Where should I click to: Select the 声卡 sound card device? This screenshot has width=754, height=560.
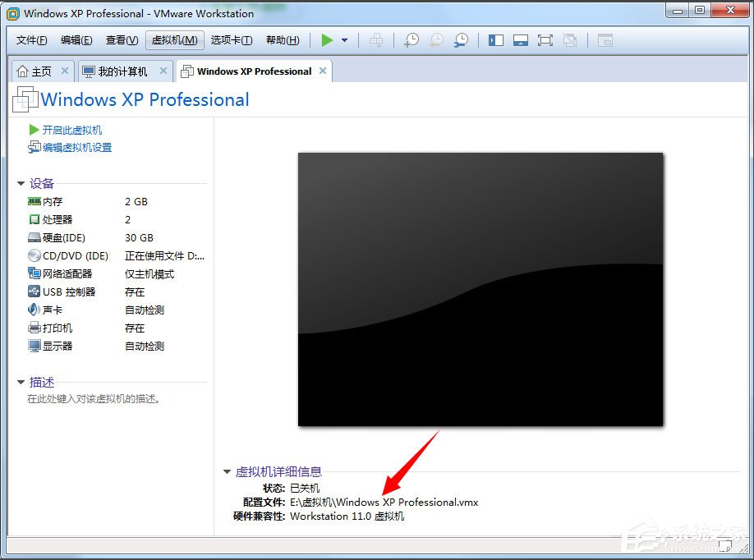pos(34,310)
